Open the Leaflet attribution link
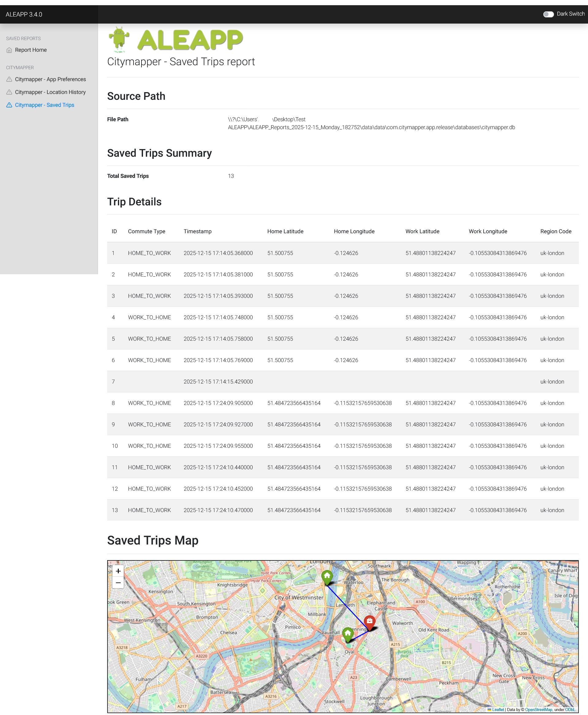588x715 pixels. click(x=498, y=709)
